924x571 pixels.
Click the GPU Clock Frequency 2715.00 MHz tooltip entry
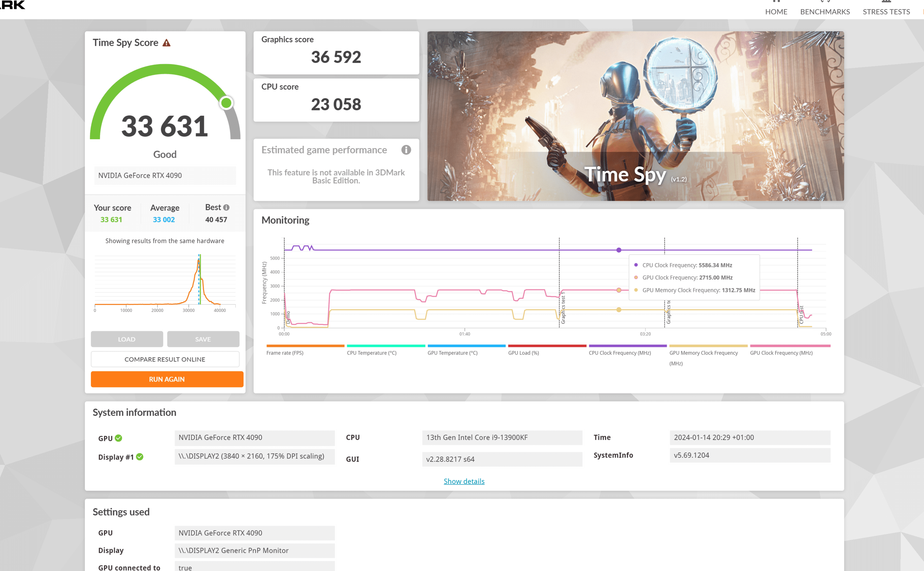point(684,277)
